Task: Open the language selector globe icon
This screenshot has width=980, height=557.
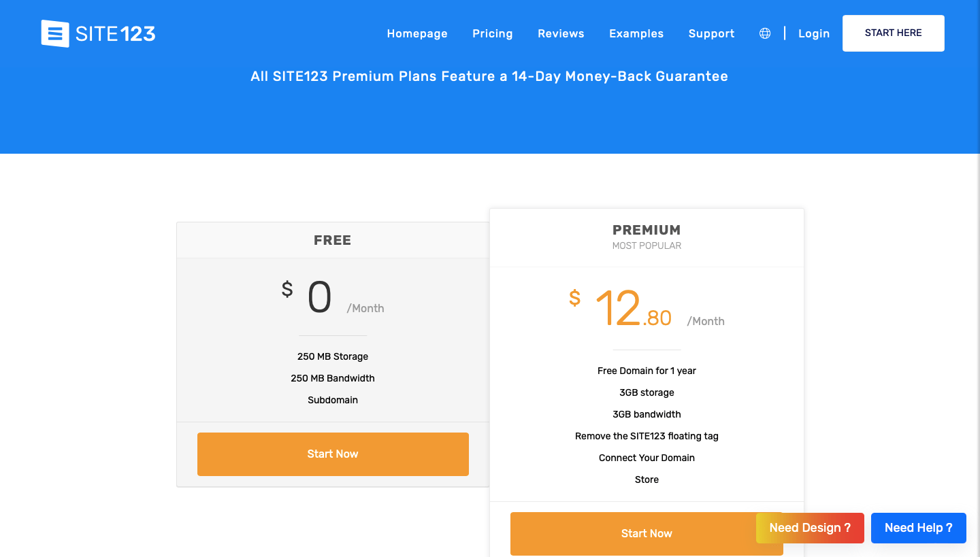Action: (764, 33)
